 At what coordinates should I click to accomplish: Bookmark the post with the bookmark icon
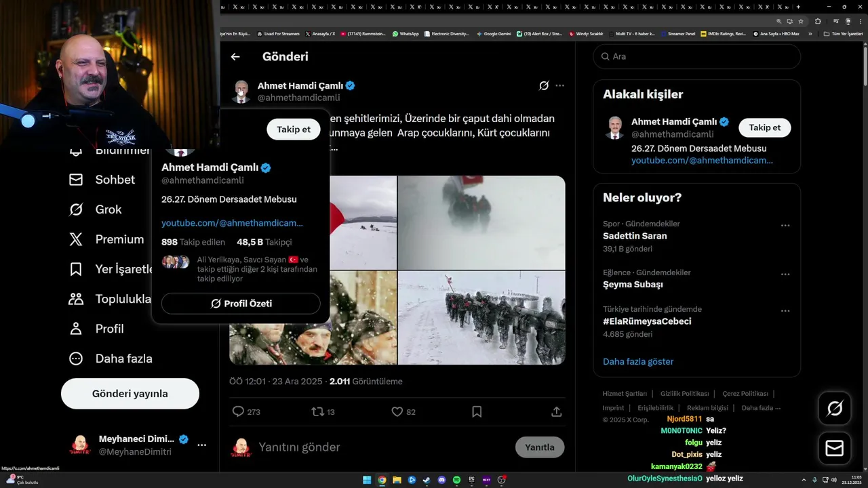click(477, 411)
